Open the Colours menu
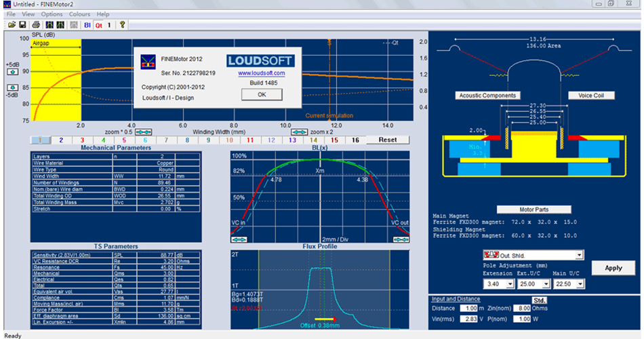This screenshot has height=339, width=644. (x=79, y=14)
